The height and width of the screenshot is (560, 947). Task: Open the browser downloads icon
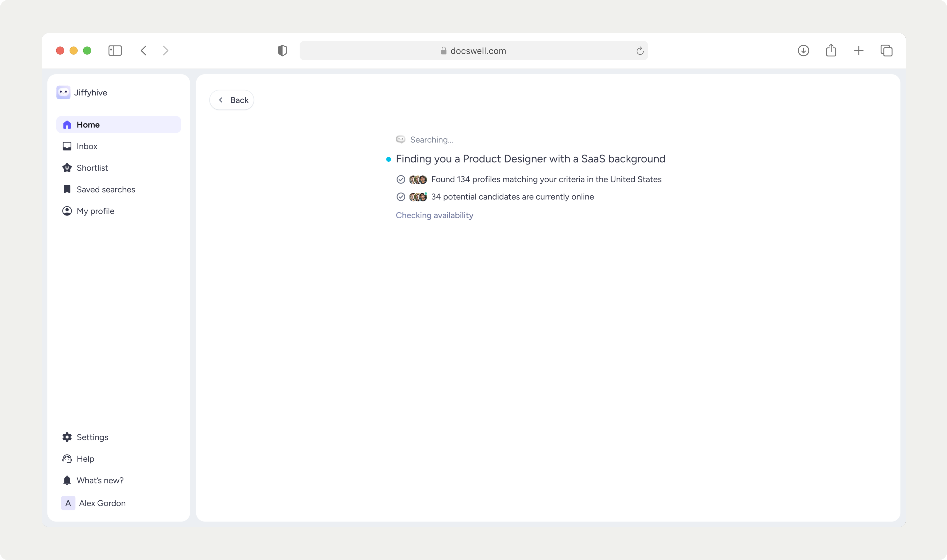[803, 51]
